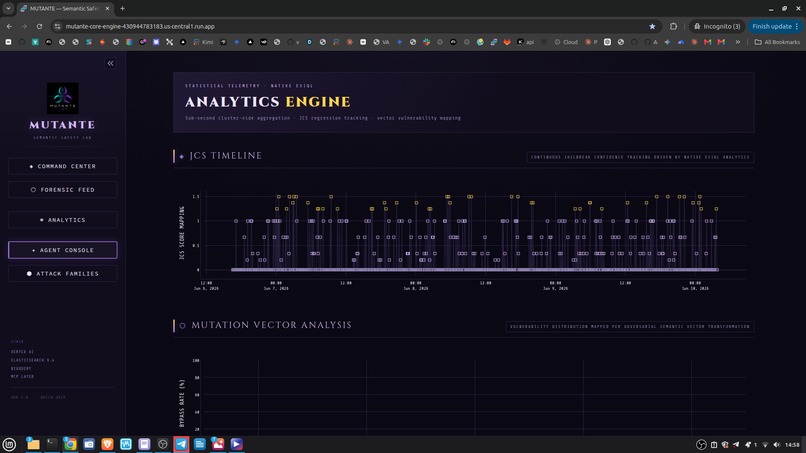Click 'Elasticsearch' in the stack list
Image resolution: width=806 pixels, height=453 pixels.
tap(32, 360)
